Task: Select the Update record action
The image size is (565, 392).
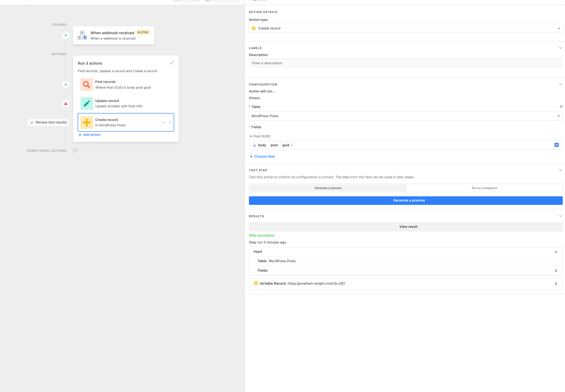Action: [126, 103]
